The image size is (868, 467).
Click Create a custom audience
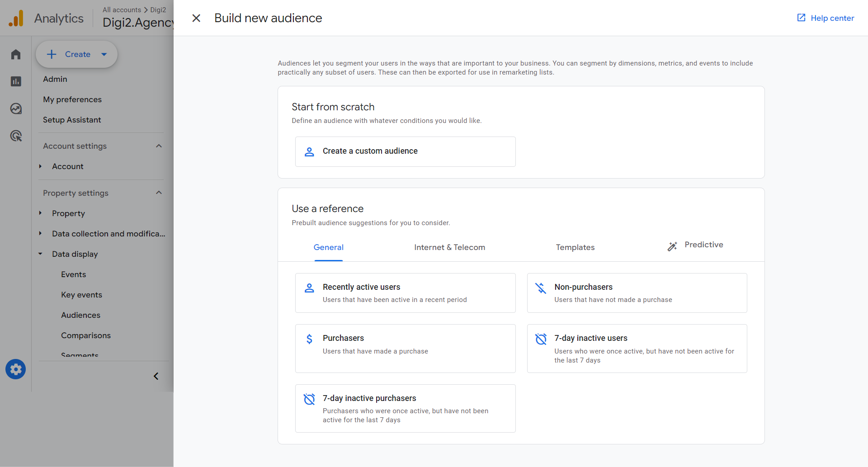[x=405, y=151]
